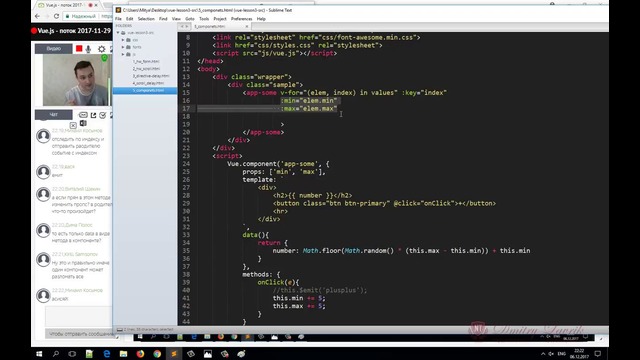Click the presenter webcam video
Viewport: 640px width, 360px height.
tap(77, 80)
